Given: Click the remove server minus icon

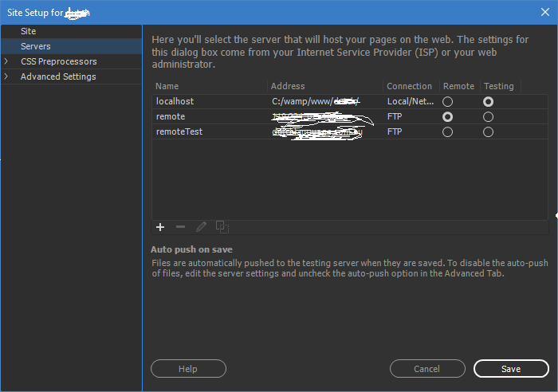Looking at the screenshot, I should click(180, 227).
